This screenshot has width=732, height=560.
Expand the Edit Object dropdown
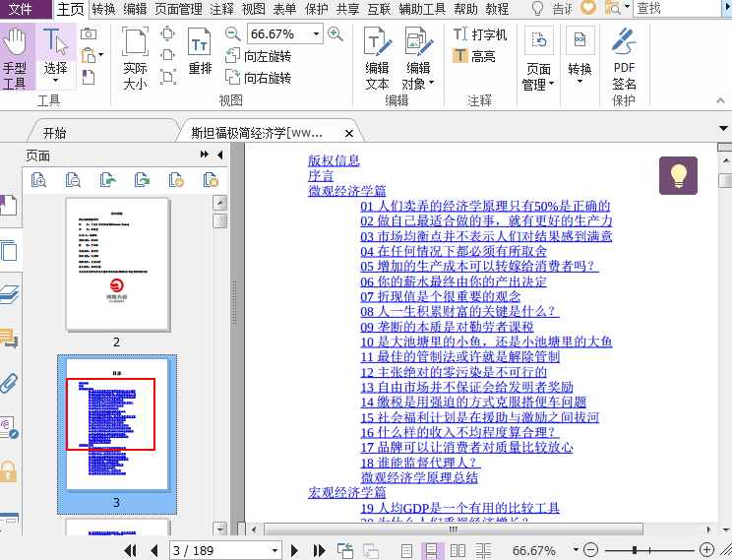click(x=431, y=83)
